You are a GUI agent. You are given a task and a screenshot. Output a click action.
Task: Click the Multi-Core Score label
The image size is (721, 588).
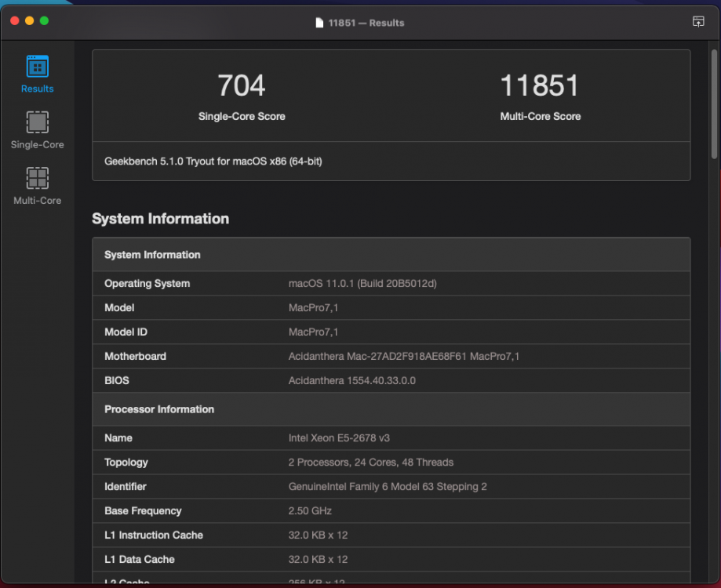(x=541, y=116)
